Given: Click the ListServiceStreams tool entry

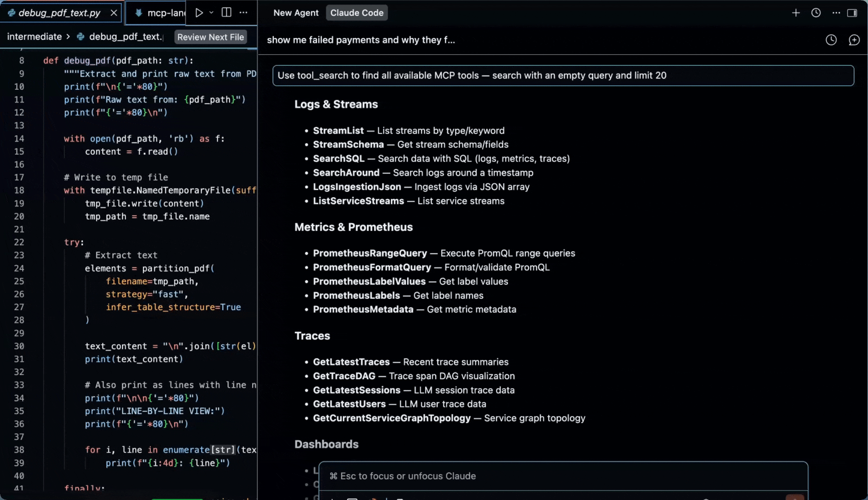Looking at the screenshot, I should coord(409,201).
